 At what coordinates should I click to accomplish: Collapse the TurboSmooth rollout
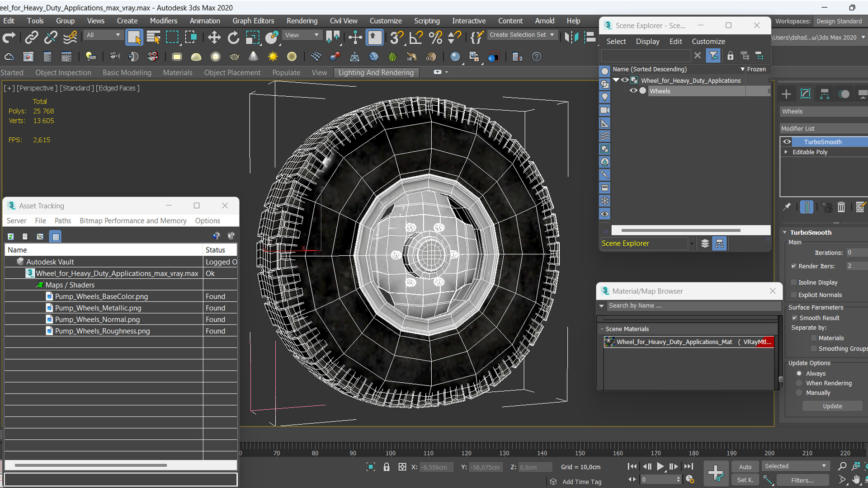point(785,233)
